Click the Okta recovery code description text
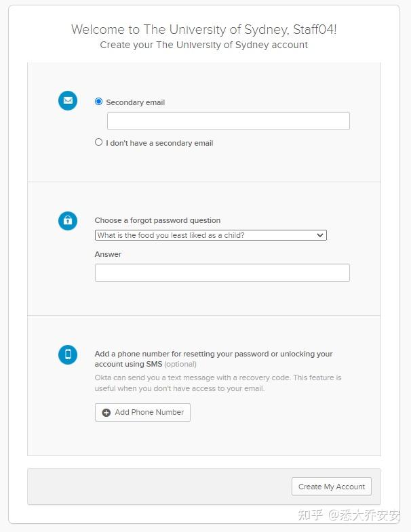This screenshot has width=411, height=532. pyautogui.click(x=218, y=383)
